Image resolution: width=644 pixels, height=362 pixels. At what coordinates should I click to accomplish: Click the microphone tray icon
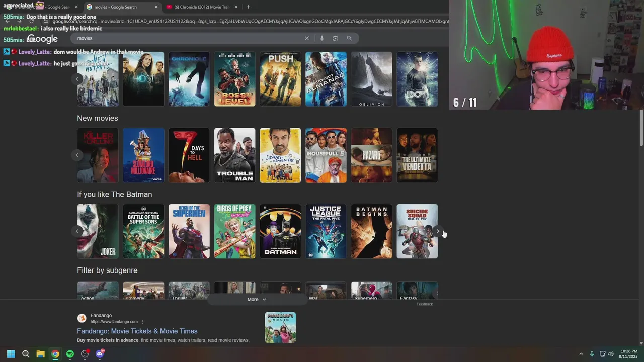[x=592, y=354]
